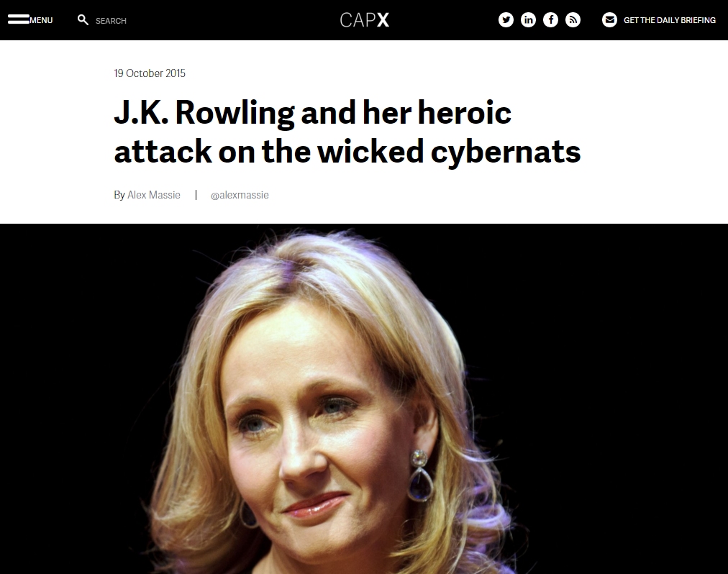Image resolution: width=728 pixels, height=574 pixels.
Task: Click the MENU label in header
Action: (41, 20)
